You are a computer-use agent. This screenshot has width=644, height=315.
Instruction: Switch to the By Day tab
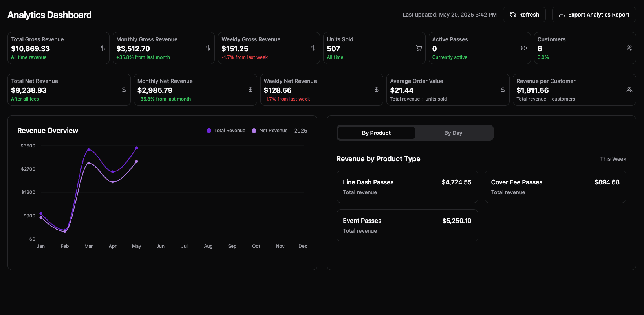click(x=453, y=133)
